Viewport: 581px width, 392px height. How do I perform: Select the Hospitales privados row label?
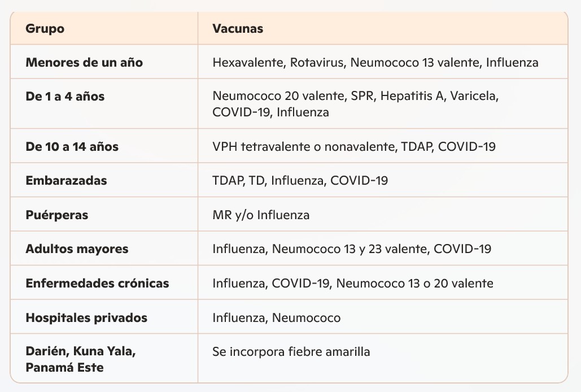[86, 317]
